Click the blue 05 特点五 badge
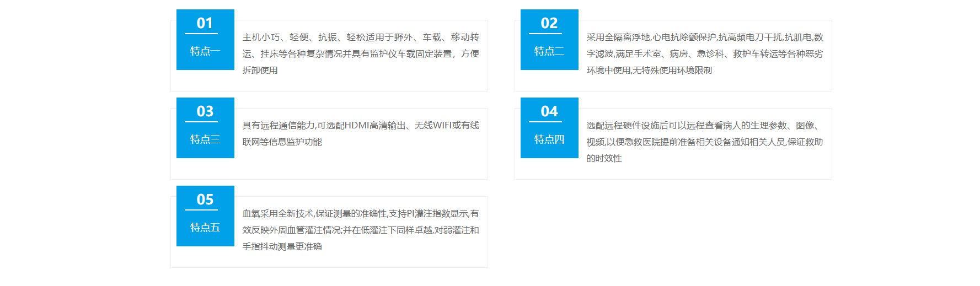The height and width of the screenshot is (286, 980). 205,216
